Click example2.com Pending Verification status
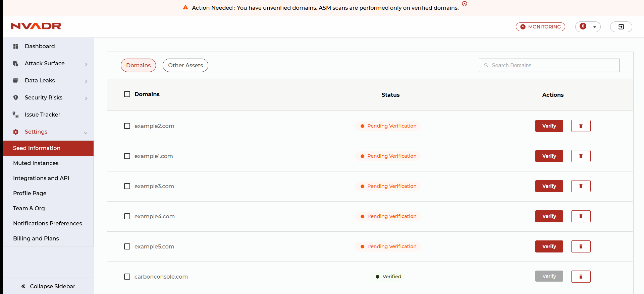Viewport: 644px width, 294px height. click(388, 126)
